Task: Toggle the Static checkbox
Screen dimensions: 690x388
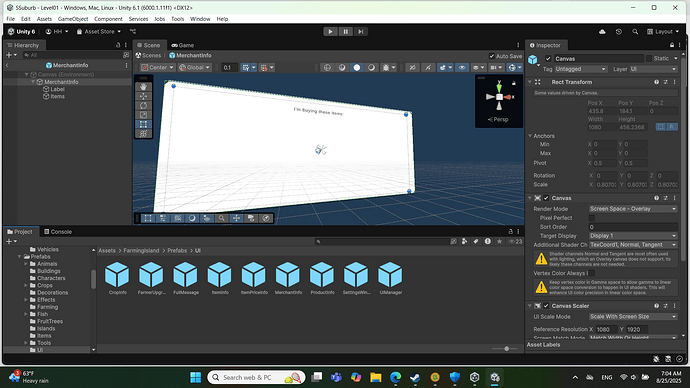Action: pyautogui.click(x=649, y=58)
